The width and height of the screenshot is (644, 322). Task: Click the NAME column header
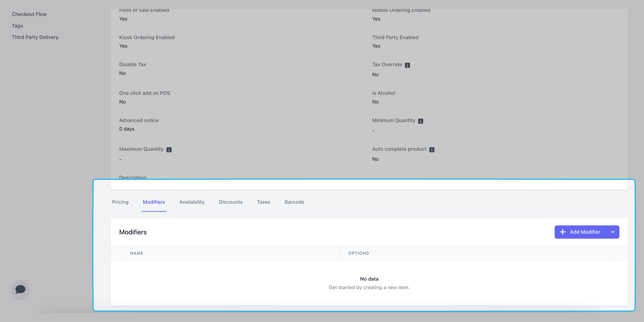click(x=137, y=253)
